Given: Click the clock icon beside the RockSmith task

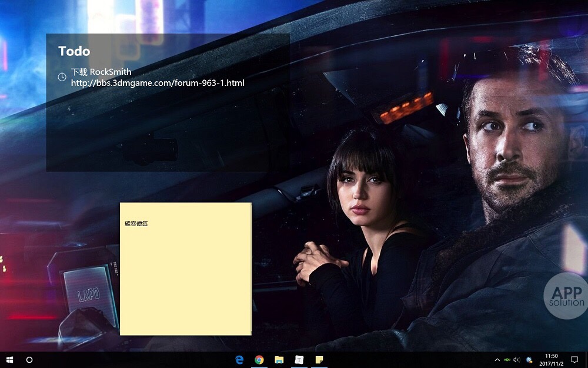Looking at the screenshot, I should click(x=62, y=77).
